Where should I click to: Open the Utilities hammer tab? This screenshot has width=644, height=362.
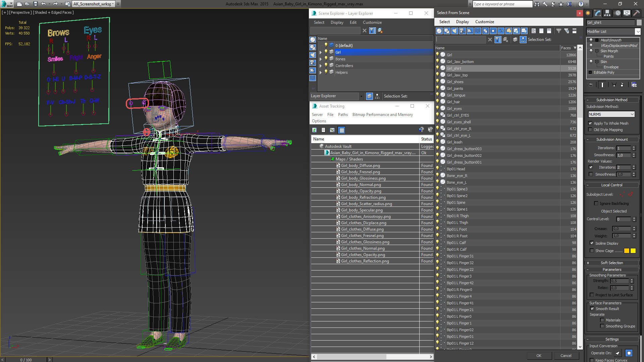click(636, 13)
